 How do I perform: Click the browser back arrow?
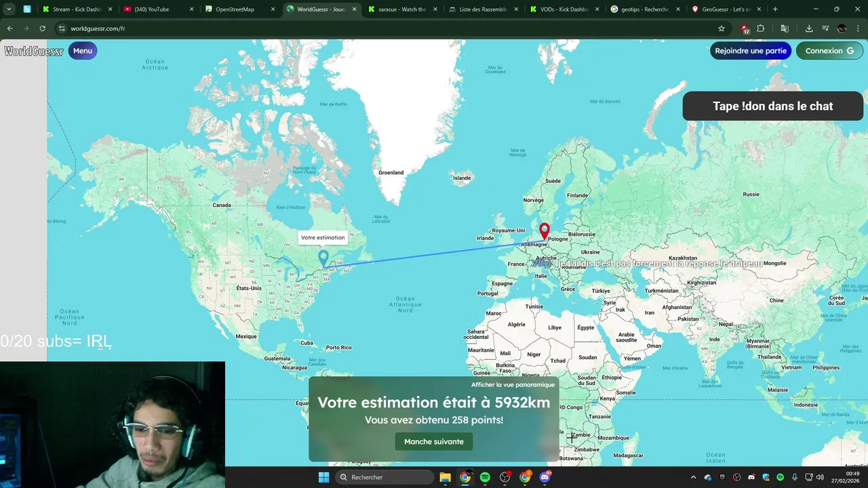pyautogui.click(x=9, y=28)
